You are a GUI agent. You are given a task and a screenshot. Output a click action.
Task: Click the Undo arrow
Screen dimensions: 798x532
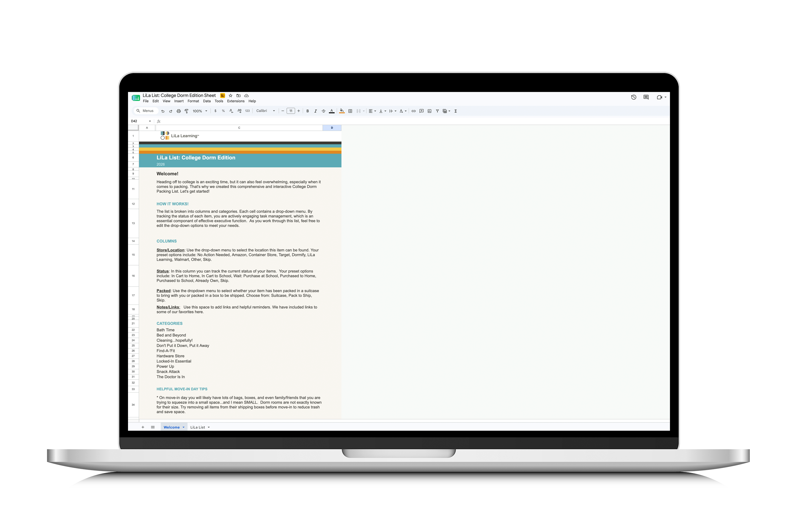click(x=163, y=111)
